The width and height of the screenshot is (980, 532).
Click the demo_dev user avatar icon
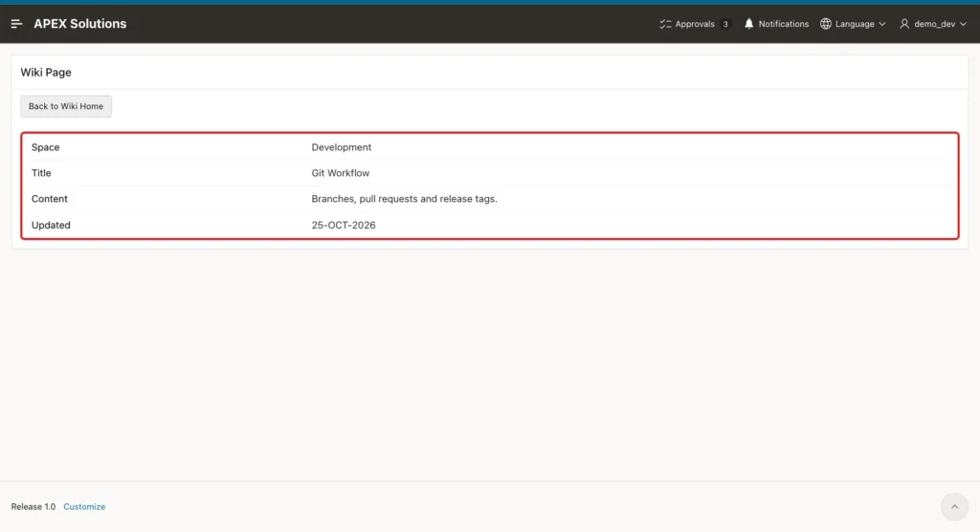click(904, 24)
